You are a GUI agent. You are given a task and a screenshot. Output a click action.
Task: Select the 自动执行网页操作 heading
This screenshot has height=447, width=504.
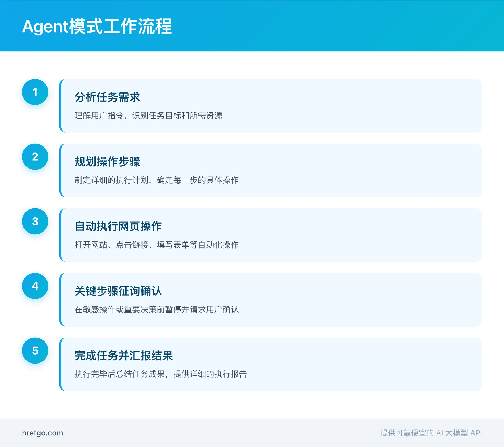tap(118, 226)
